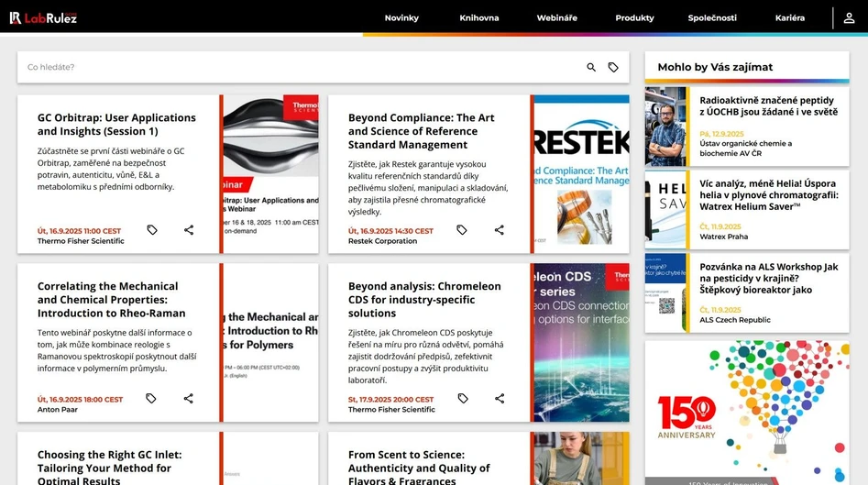Click 'Watrex Praha' source label
Viewport: 868px width, 485px height.
pos(723,237)
